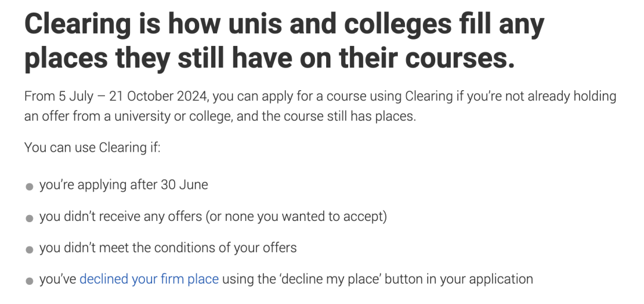Click the heading line 'Clearing is how unis and colleges fill any'
The height and width of the screenshot is (304, 644).
pyautogui.click(x=284, y=24)
